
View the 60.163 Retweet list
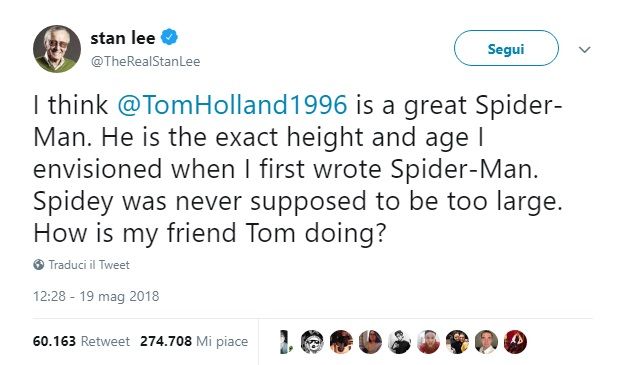[x=81, y=341]
